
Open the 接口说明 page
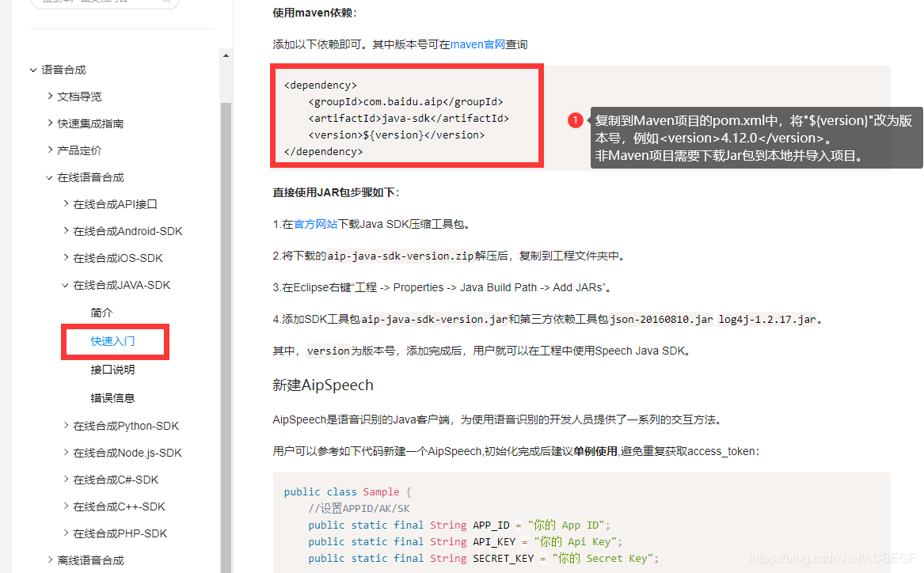tap(112, 370)
